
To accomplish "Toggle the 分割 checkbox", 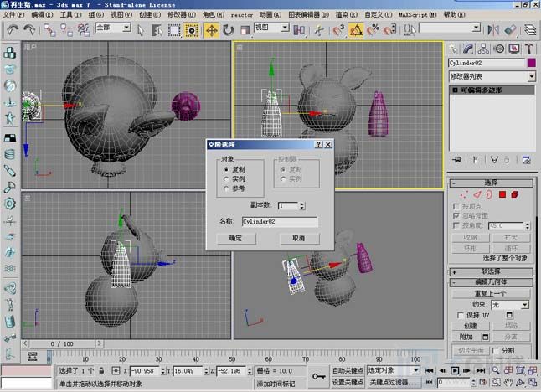I will point(496,351).
